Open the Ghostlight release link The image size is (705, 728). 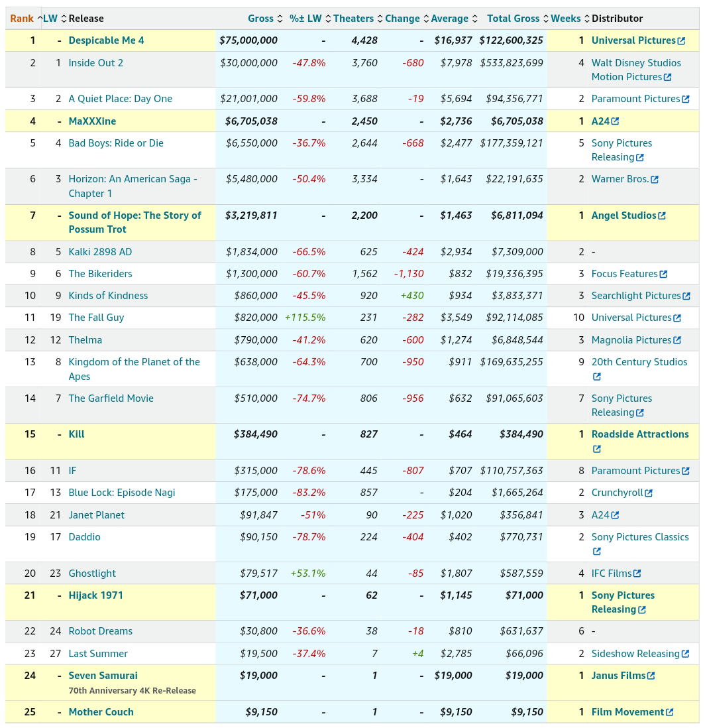point(92,574)
